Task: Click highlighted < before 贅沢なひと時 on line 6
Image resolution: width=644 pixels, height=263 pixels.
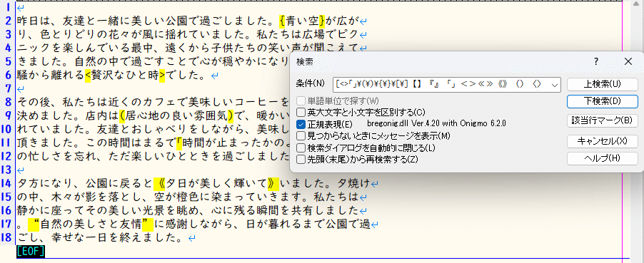Action: (88, 76)
